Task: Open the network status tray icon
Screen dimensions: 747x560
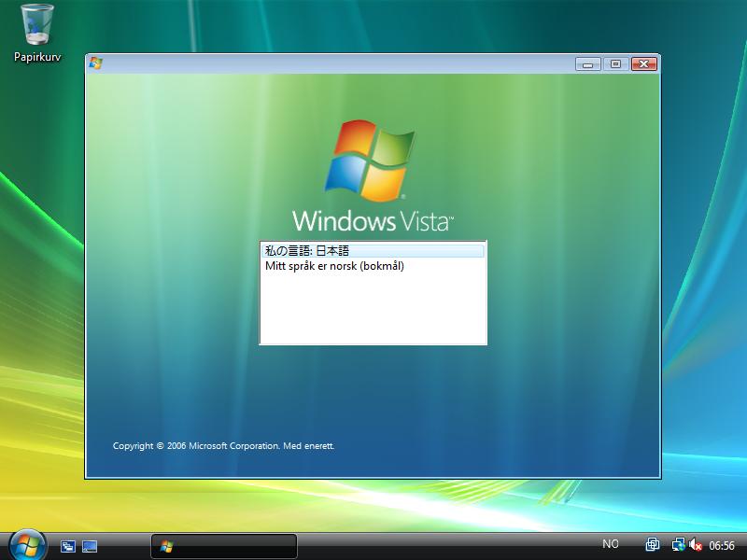Action: click(x=679, y=544)
